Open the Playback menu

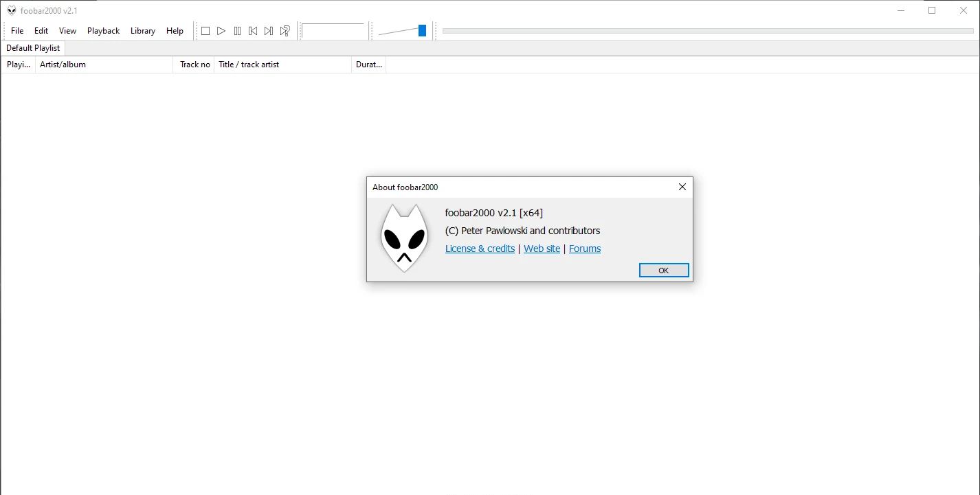pos(104,31)
